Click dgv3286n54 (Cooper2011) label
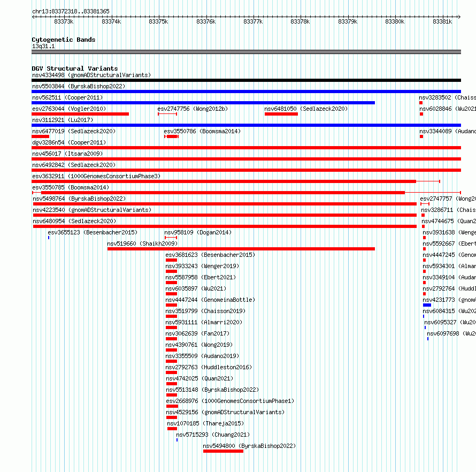This screenshot has width=476, height=472. (69, 142)
